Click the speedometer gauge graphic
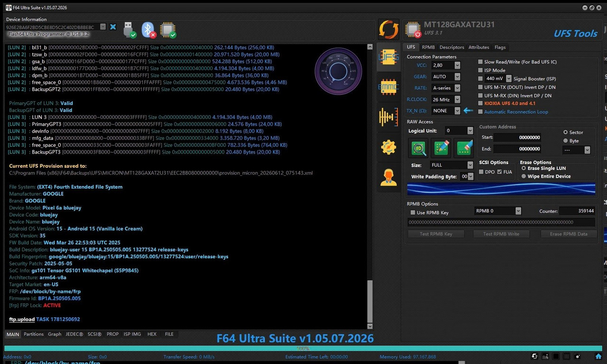Image resolution: width=607 pixels, height=364 pixels. point(339,71)
